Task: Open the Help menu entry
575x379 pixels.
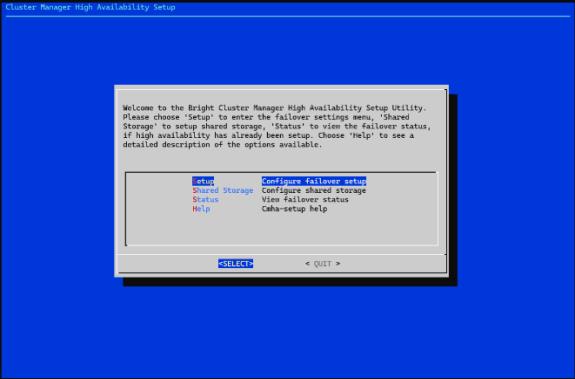Action: click(x=201, y=209)
